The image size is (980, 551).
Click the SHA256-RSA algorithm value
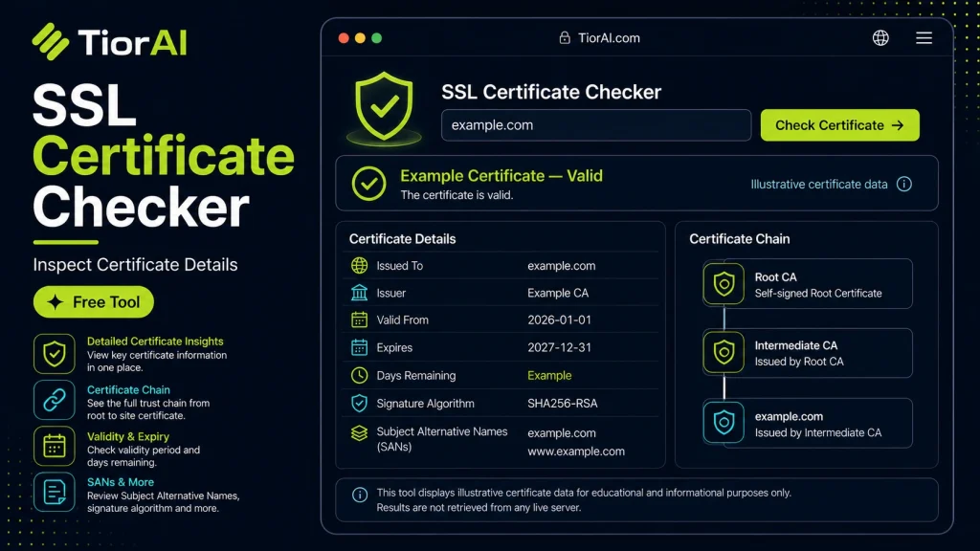pos(563,404)
